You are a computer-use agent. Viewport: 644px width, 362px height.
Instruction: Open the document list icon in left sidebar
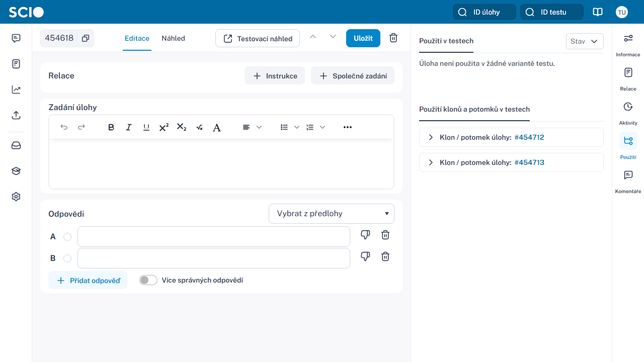coord(16,64)
